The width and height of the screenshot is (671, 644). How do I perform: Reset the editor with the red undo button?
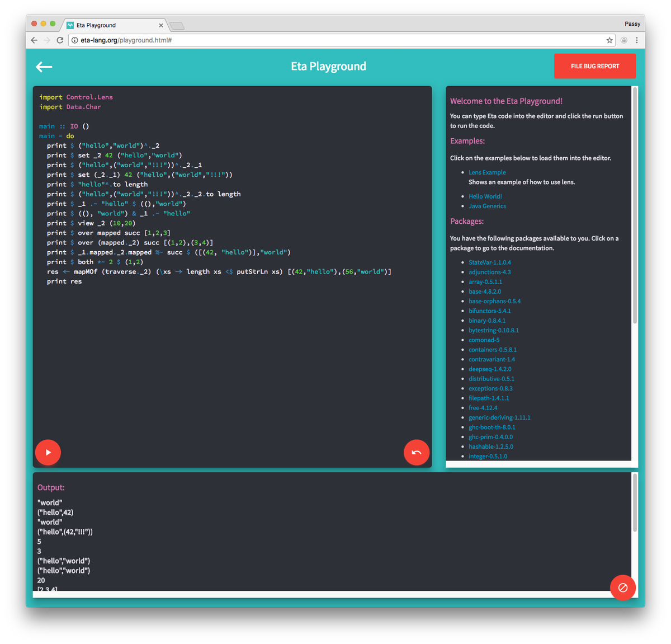click(417, 452)
